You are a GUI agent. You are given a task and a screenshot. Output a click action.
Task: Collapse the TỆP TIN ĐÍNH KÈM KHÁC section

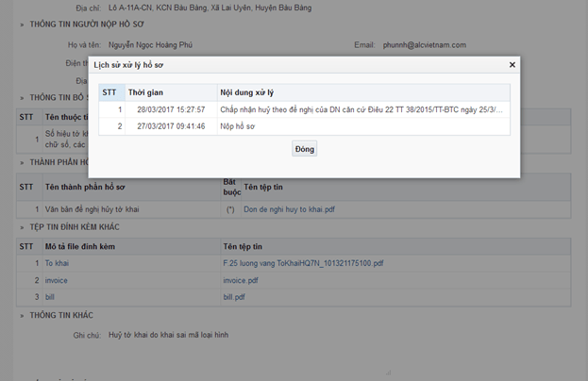(23, 227)
